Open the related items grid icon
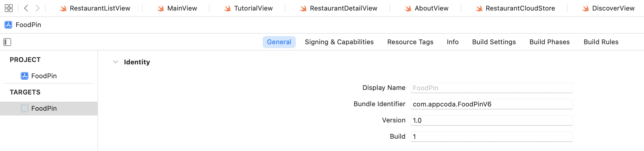The image size is (644, 151). (9, 8)
